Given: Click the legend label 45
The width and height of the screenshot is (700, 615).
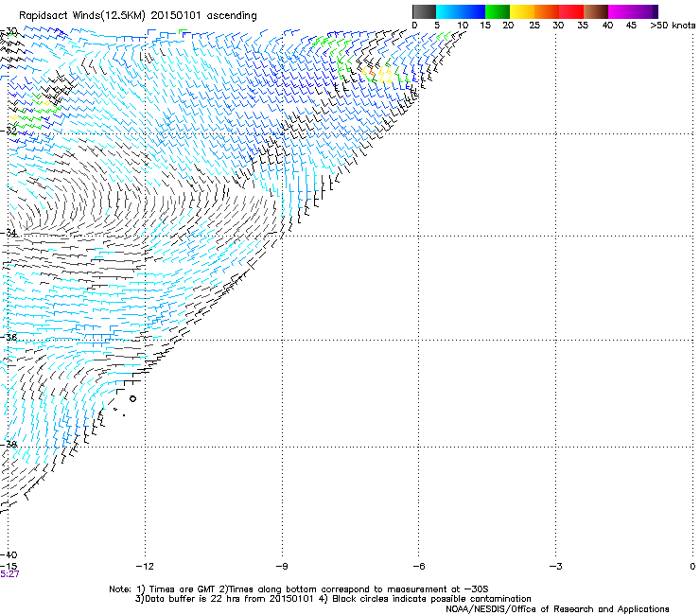Looking at the screenshot, I should (x=631, y=26).
